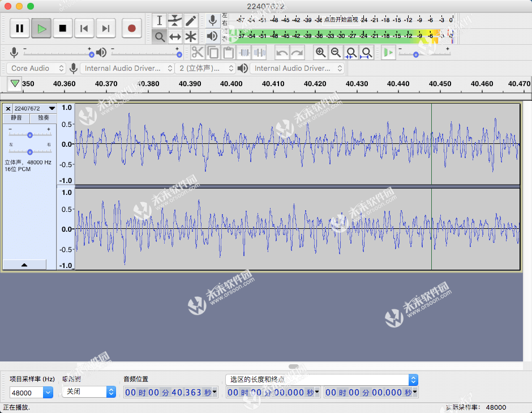532x413 pixels.
Task: Open the snap-to 关闭 dropdown
Action: [x=88, y=391]
